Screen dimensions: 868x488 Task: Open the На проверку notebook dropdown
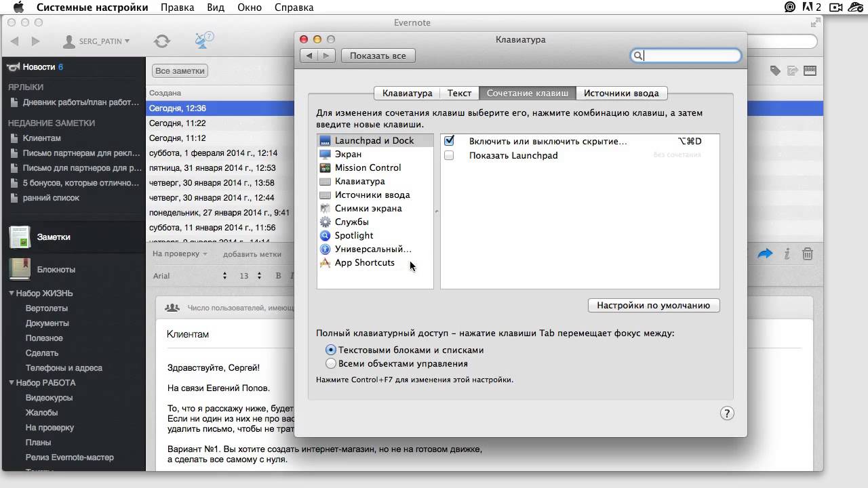pyautogui.click(x=180, y=254)
